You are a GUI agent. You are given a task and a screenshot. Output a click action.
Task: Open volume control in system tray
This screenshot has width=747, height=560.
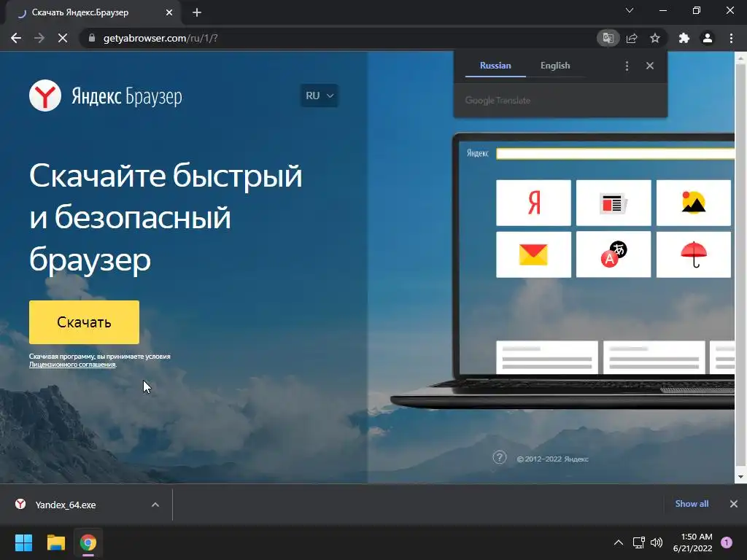point(657,542)
